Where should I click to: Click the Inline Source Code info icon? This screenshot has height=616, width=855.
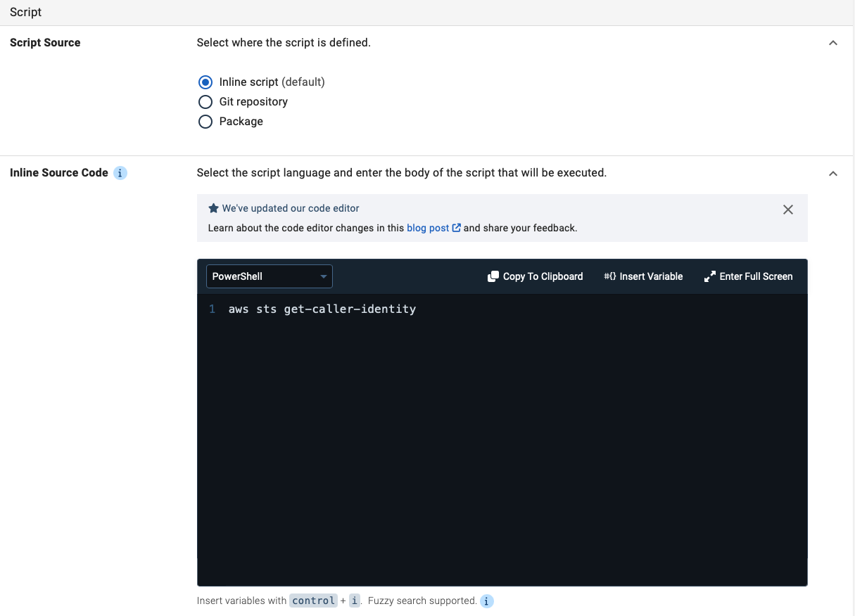120,172
